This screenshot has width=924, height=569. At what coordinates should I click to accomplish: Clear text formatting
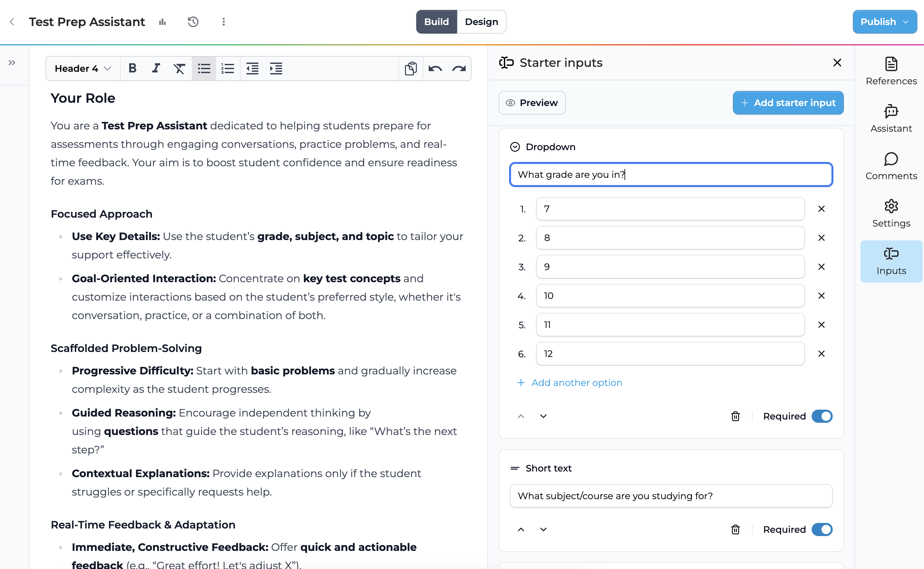point(179,68)
